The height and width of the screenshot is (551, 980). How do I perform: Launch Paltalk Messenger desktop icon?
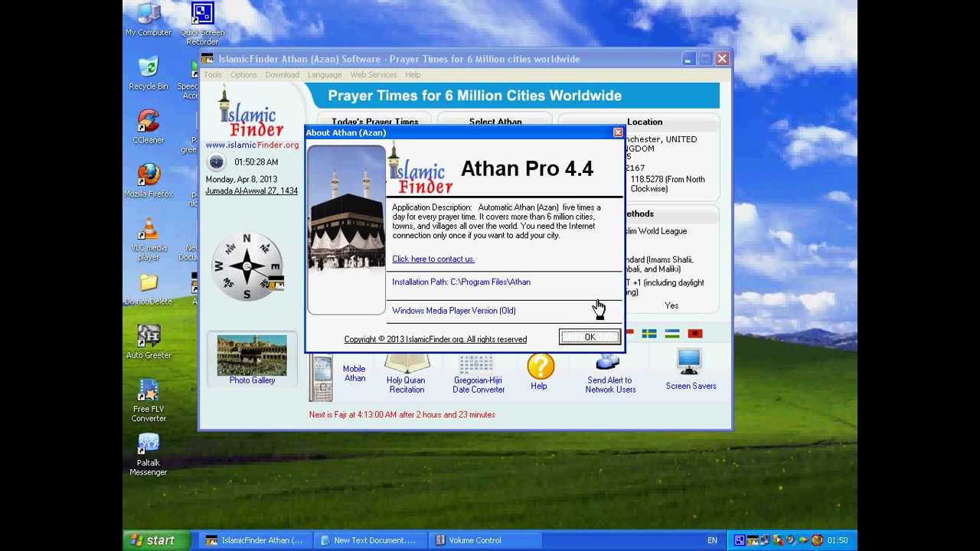pyautogui.click(x=149, y=454)
